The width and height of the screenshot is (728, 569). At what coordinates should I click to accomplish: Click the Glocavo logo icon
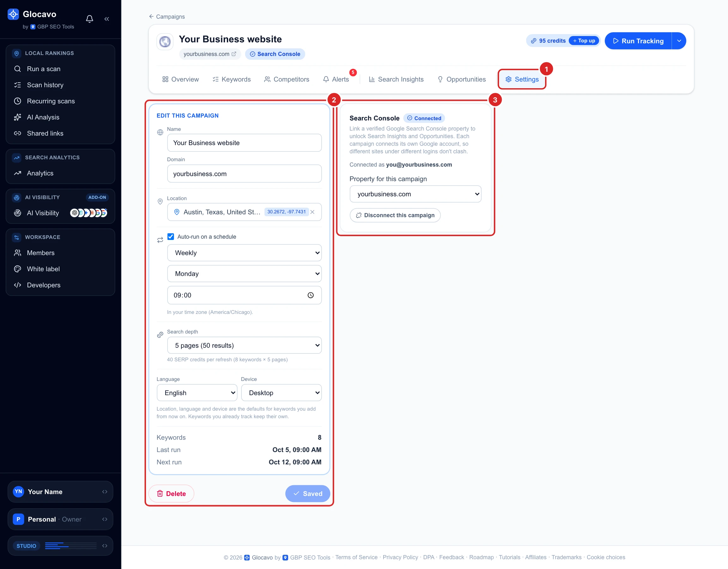pos(13,14)
